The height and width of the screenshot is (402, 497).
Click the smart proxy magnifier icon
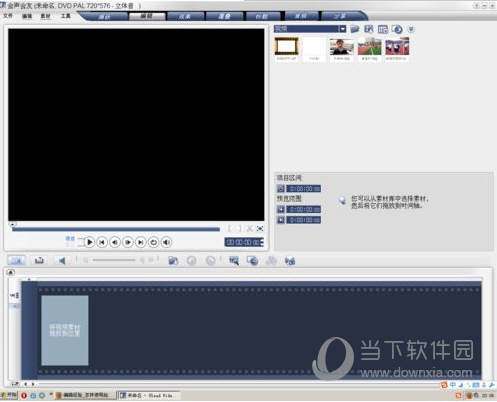coord(234,260)
